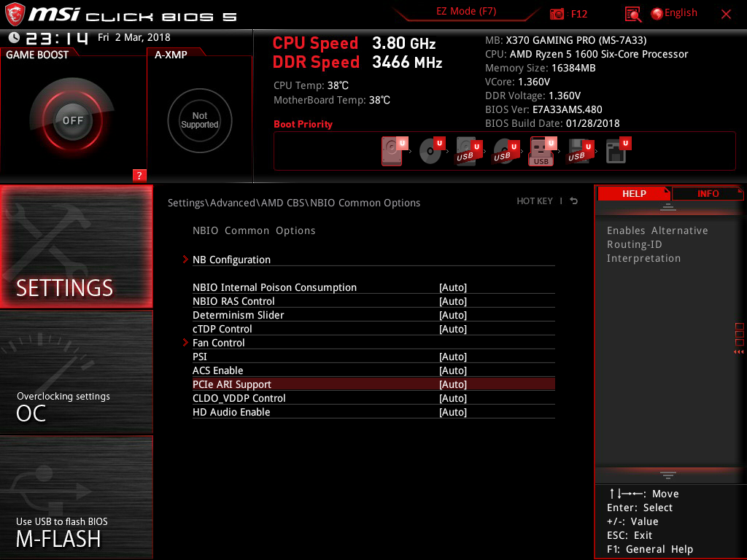Select the HD Audio Enable row label

pyautogui.click(x=231, y=412)
